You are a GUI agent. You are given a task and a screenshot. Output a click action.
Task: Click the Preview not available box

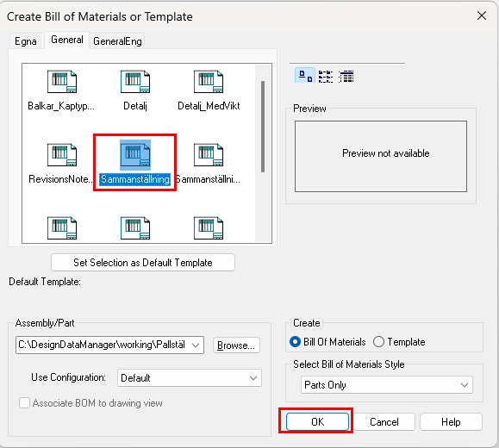tap(381, 156)
